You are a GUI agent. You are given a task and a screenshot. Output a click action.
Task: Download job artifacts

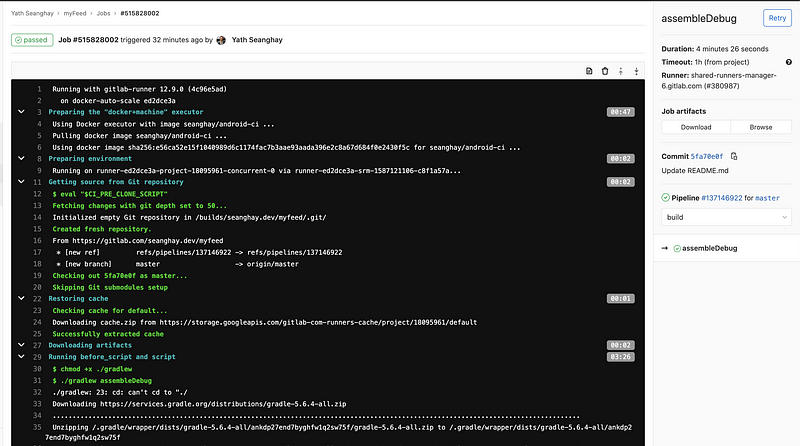(696, 127)
